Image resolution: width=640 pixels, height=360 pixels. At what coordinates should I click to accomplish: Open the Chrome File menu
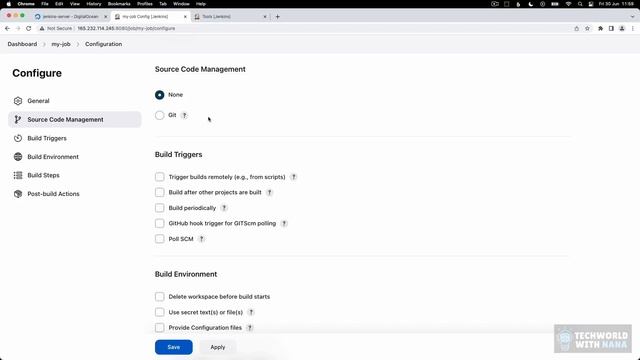click(x=45, y=4)
